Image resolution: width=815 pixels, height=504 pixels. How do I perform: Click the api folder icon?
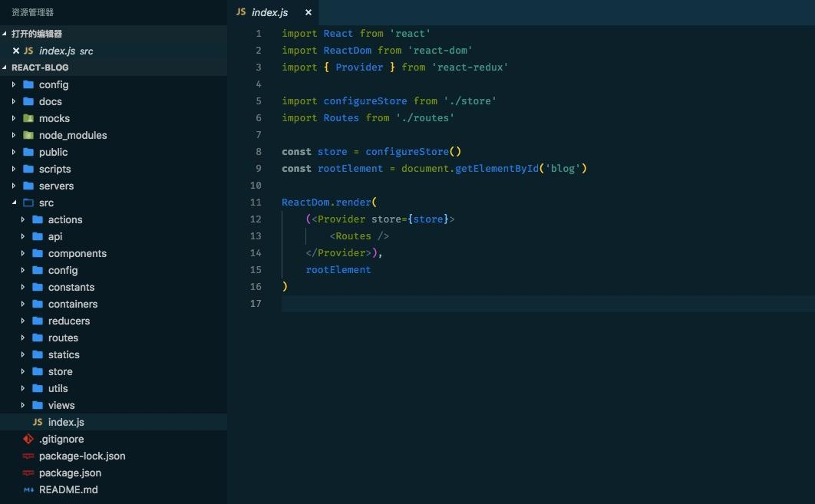point(38,236)
